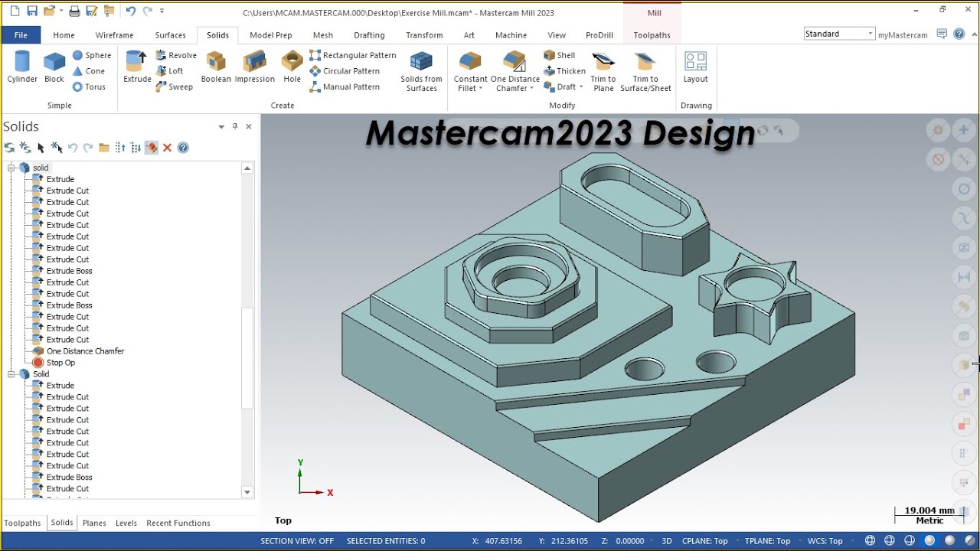The height and width of the screenshot is (551, 980).
Task: Open Customize Quick Access Toolbar arrow
Action: pyautogui.click(x=160, y=11)
